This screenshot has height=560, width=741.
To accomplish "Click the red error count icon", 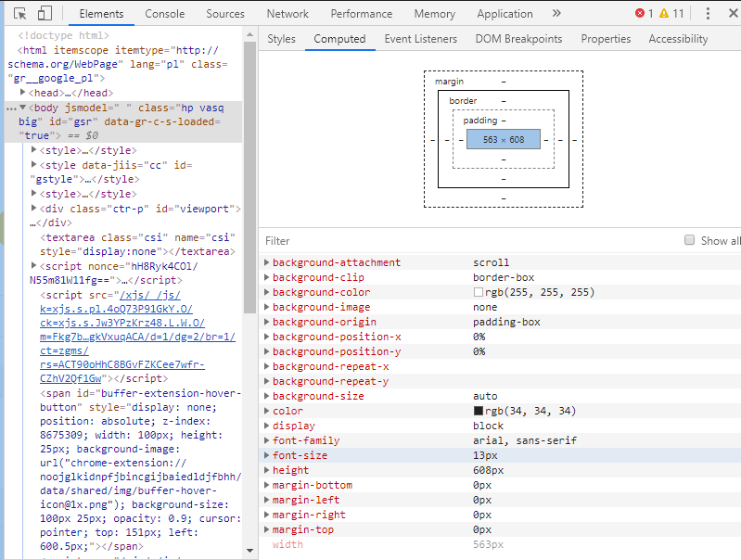I will pos(640,13).
